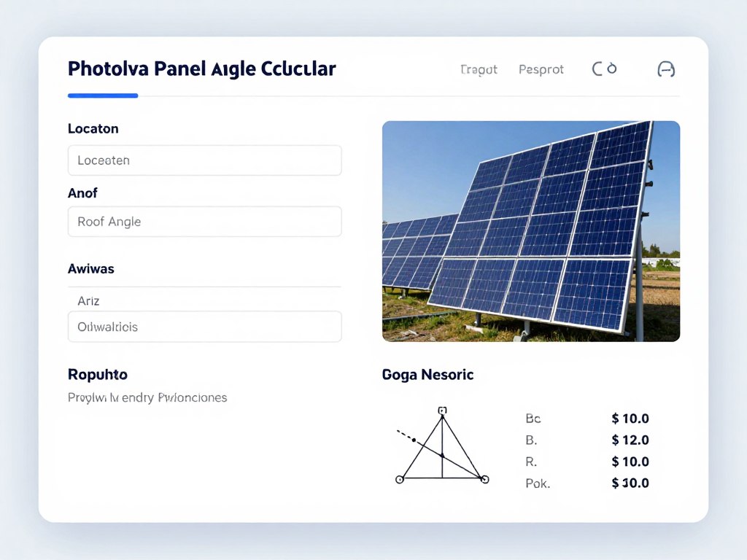Click the Loceaten input field
The height and width of the screenshot is (560, 747).
coord(204,160)
